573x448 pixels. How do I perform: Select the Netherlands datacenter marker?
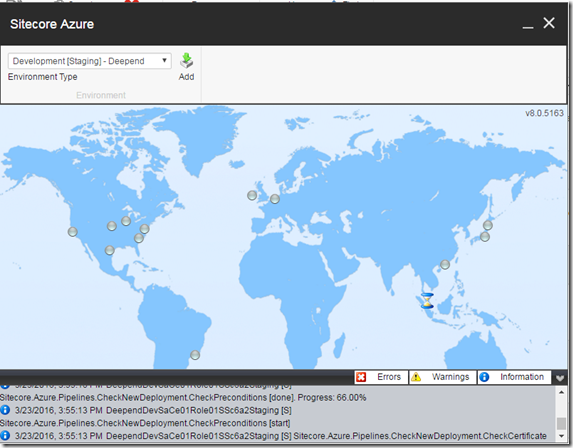275,199
